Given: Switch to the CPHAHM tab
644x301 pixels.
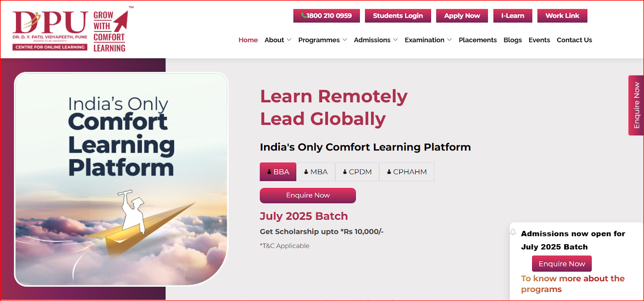Looking at the screenshot, I should (407, 172).
